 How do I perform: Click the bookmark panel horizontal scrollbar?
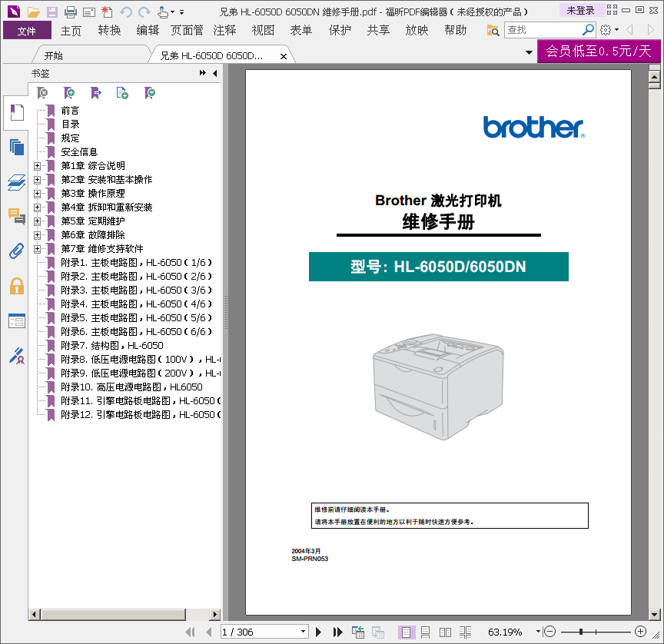(113, 614)
